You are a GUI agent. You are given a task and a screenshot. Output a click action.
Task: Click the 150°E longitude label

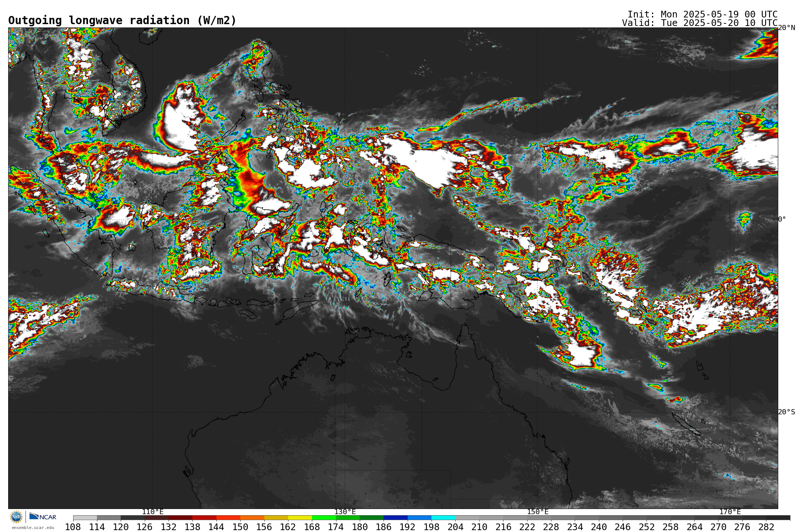538,512
